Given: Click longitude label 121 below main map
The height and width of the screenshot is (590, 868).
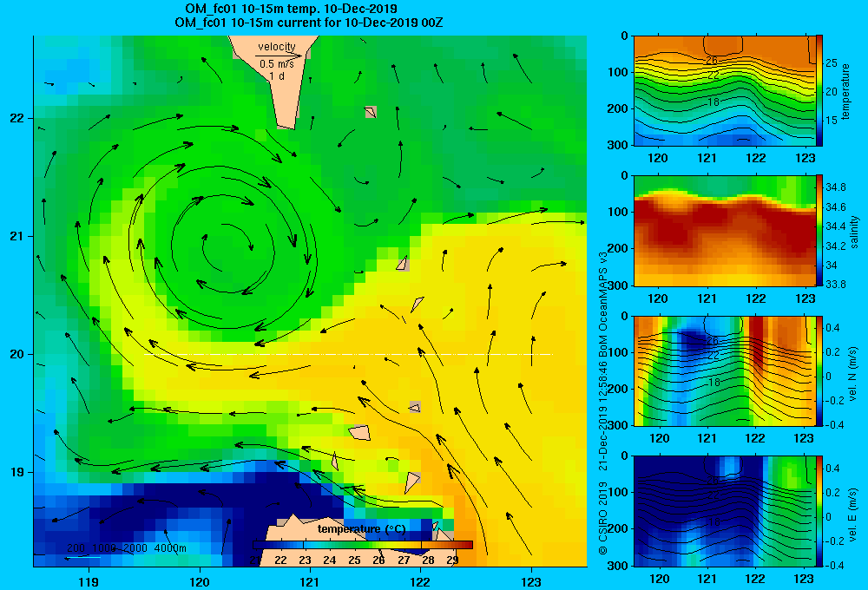Looking at the screenshot, I should pos(310,581).
